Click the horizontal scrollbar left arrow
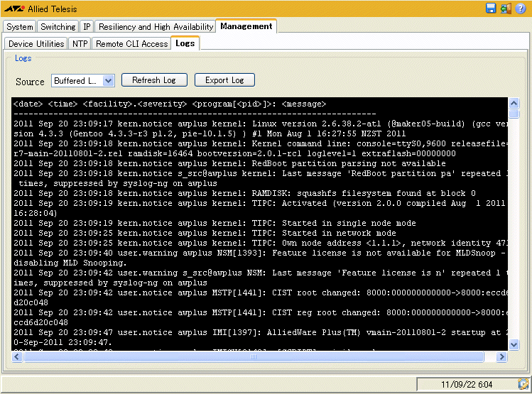Image resolution: width=532 pixels, height=394 pixels. pyautogui.click(x=17, y=356)
